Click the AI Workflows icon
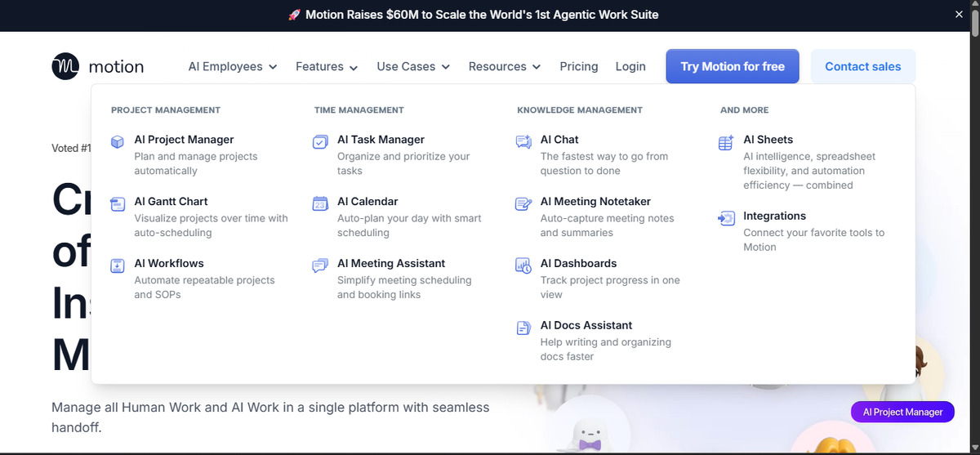 coord(118,265)
